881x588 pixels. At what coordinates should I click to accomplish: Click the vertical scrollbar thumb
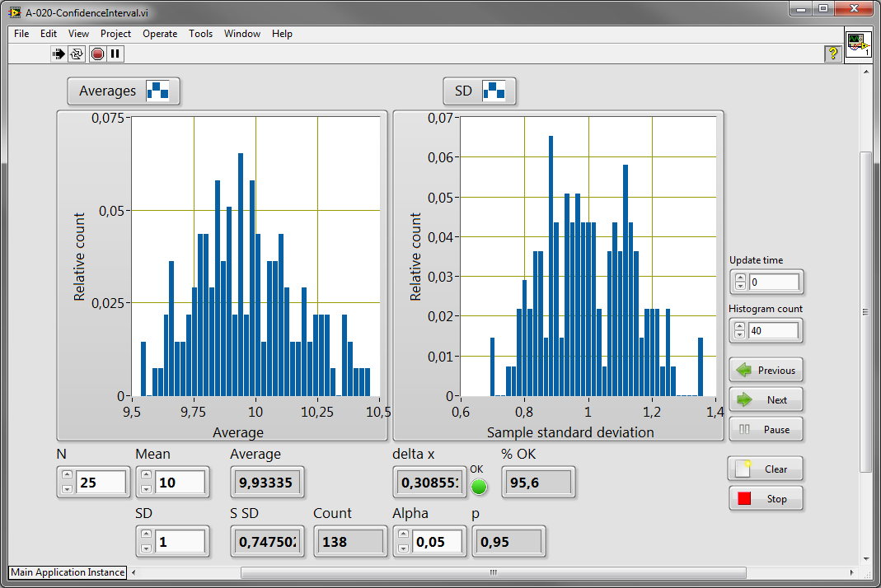pos(865,311)
